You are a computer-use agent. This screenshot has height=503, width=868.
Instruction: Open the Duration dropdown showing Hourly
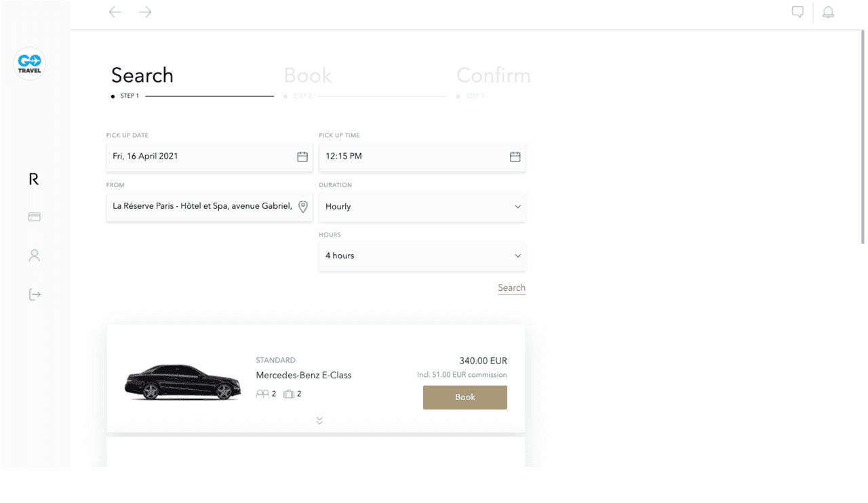click(x=422, y=207)
